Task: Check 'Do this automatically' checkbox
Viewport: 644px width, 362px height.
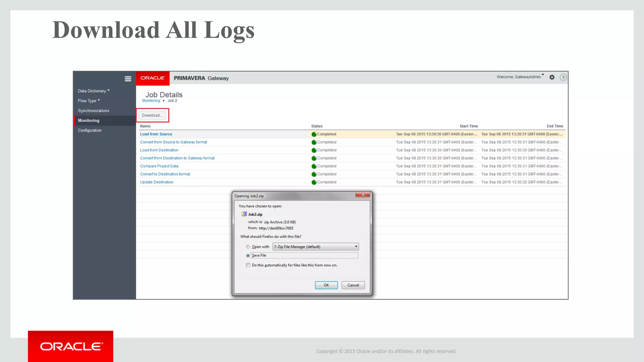Action: 248,265
